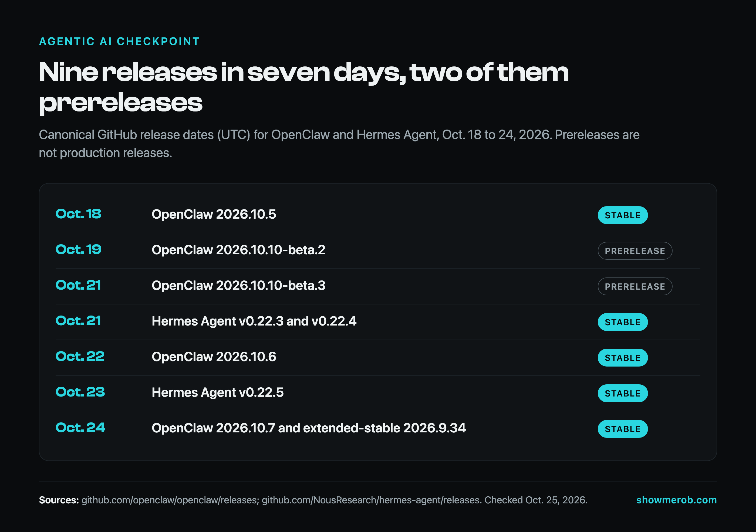The image size is (756, 532).
Task: Click the STABLE badge for Hermes Agent v0.22.3
Action: coord(623,322)
